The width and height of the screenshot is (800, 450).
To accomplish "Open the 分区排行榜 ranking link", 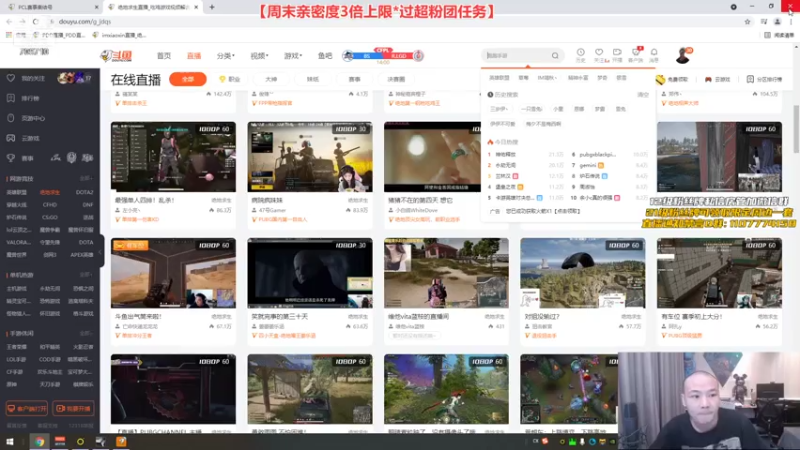I will click(764, 80).
